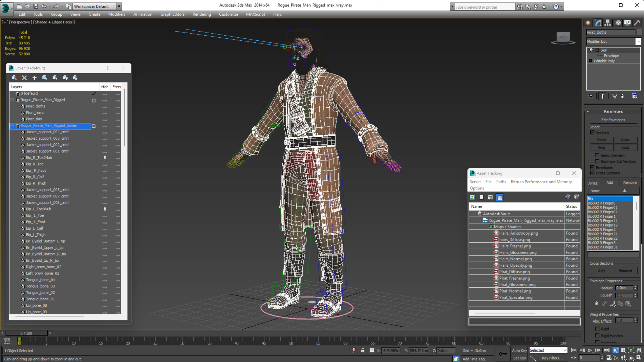Screen dimensions: 644x362
Task: Switch Asset Tracking to table view icon
Action: click(500, 197)
